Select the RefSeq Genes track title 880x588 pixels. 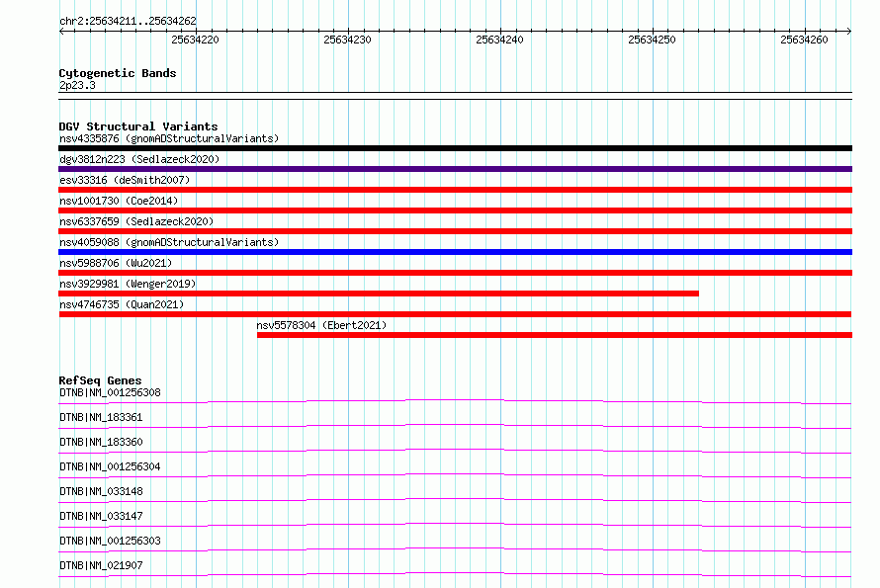100,380
